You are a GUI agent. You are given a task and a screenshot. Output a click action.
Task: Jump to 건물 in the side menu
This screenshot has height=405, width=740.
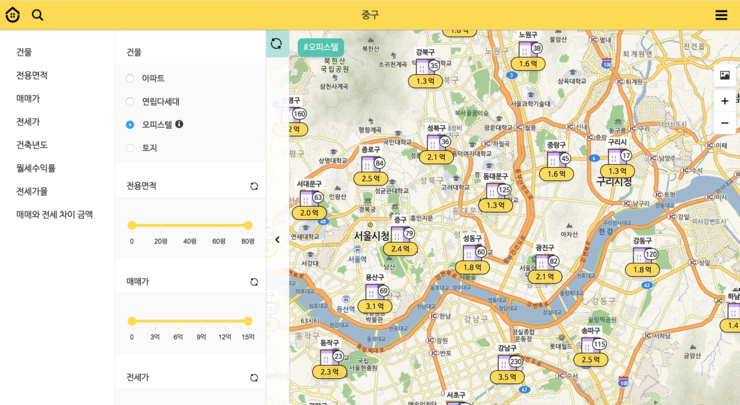[x=24, y=52]
